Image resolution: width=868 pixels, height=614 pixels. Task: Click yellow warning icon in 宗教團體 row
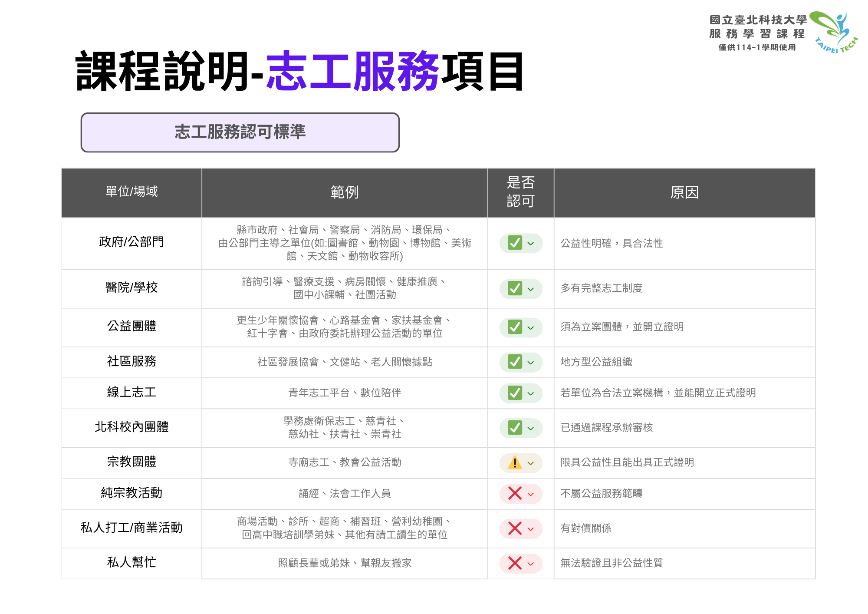tap(515, 462)
